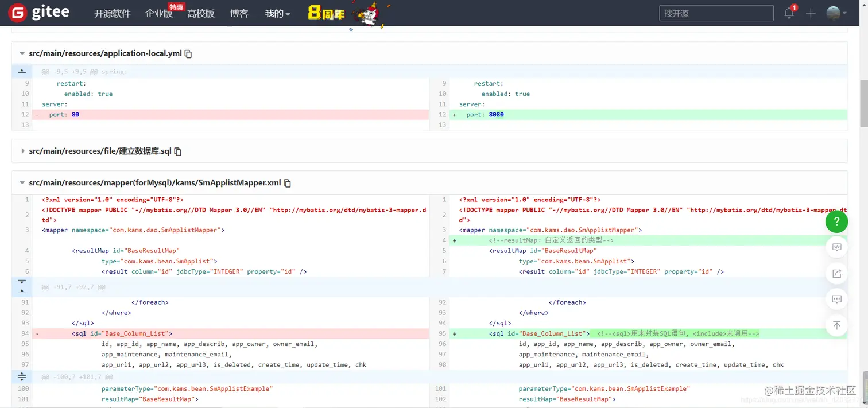Copy path of SmApplistMapper.xml
The height and width of the screenshot is (408, 868).
288,183
